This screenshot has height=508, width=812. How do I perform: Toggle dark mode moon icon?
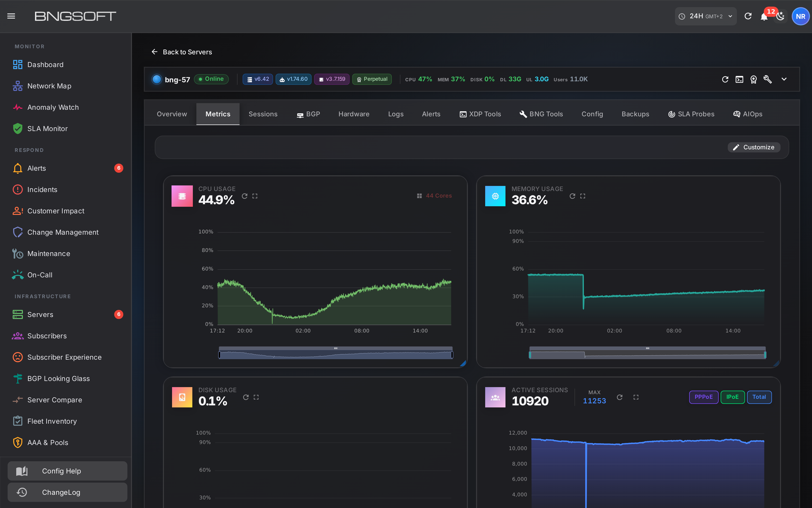pos(781,16)
